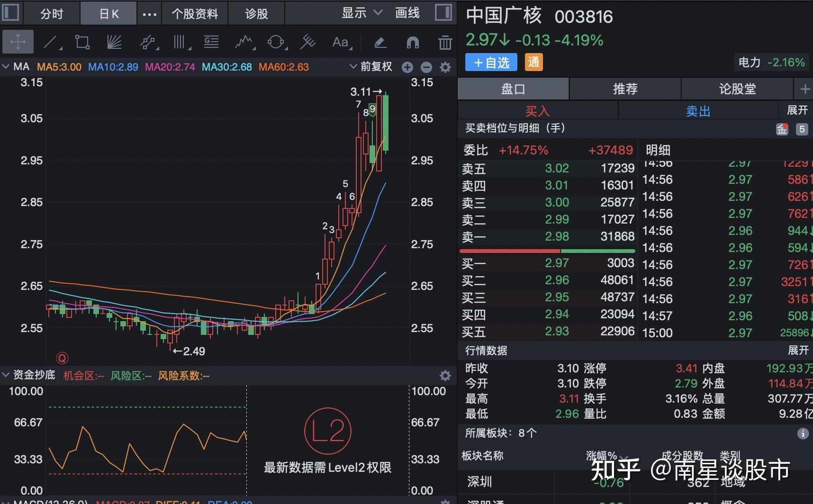The height and width of the screenshot is (504, 813).
Task: Click the plus icon after 论股堂 tab
Action: 804,89
